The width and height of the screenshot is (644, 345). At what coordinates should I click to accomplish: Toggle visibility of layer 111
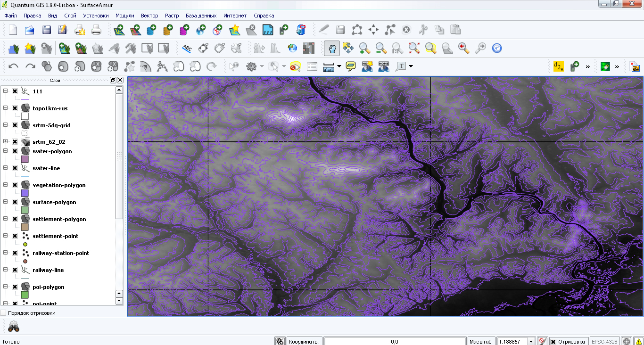(15, 91)
